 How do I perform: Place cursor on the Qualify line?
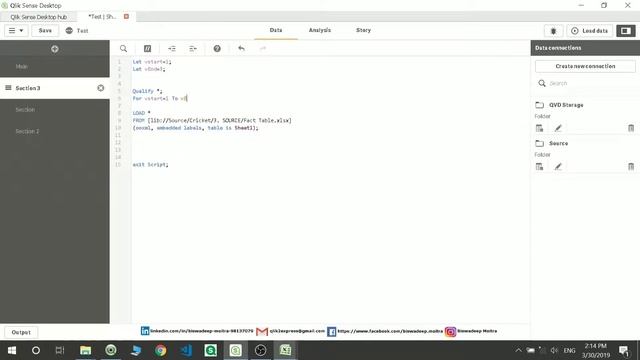click(x=147, y=91)
